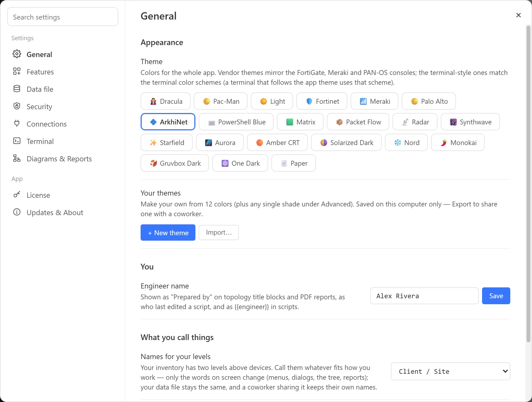Apply the One Dark theme

(x=240, y=163)
